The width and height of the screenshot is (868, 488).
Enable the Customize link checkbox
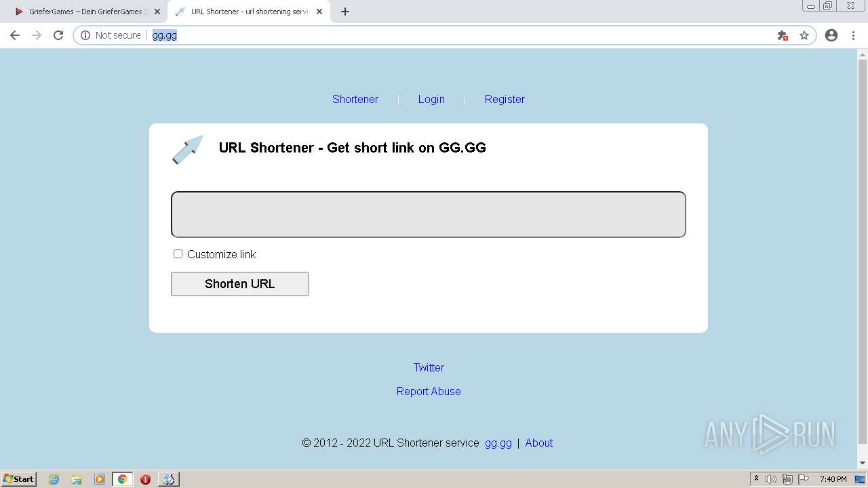178,253
